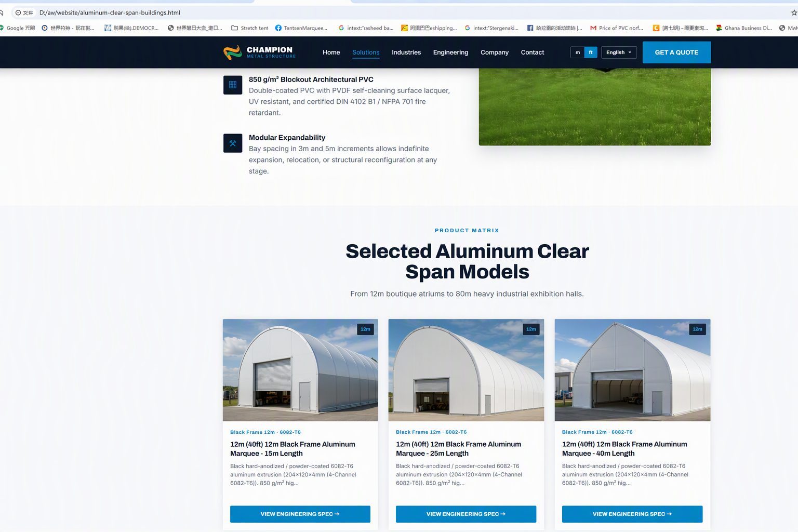
Task: Open the eshipping bookmark
Action: (x=429, y=28)
